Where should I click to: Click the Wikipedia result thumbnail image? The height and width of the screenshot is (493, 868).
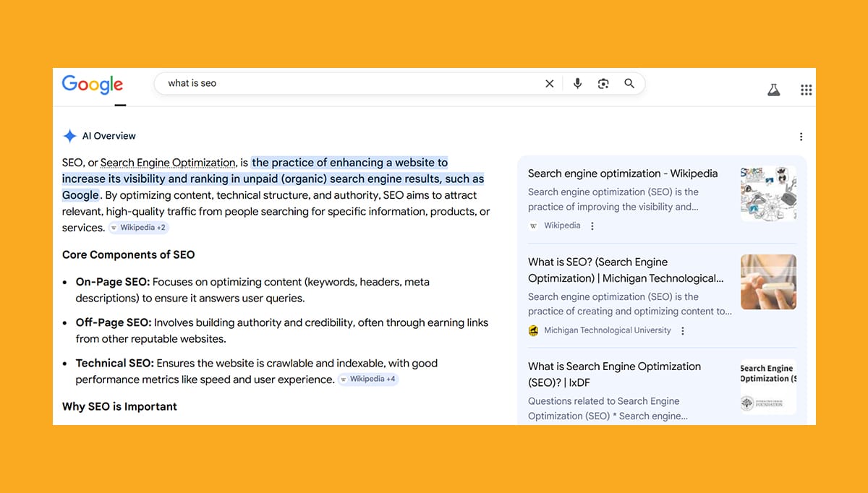[x=768, y=194]
